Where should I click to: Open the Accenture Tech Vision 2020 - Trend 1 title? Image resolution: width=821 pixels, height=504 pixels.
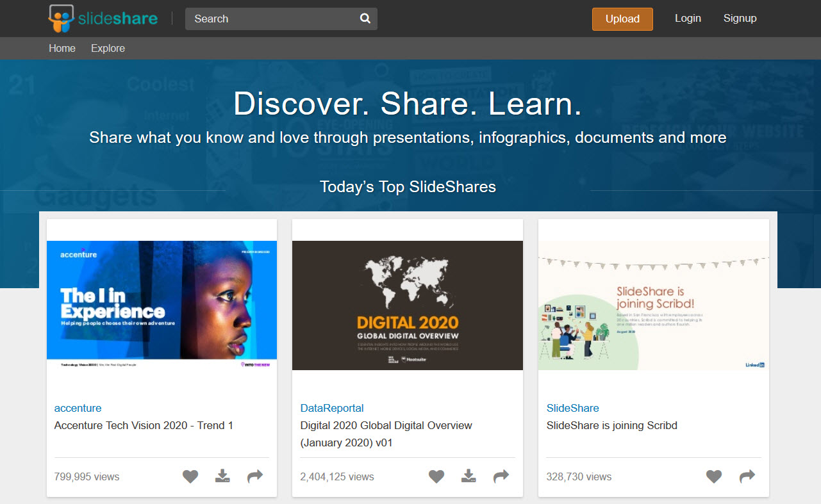coord(144,425)
